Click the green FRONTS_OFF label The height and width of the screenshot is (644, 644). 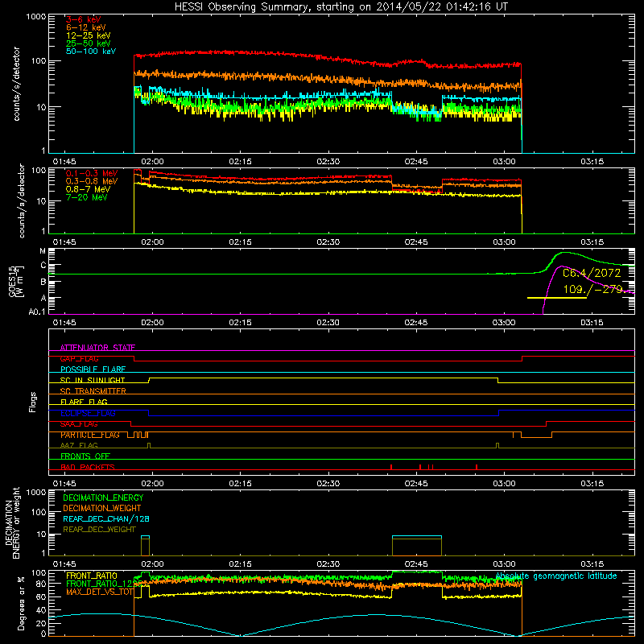pos(85,456)
